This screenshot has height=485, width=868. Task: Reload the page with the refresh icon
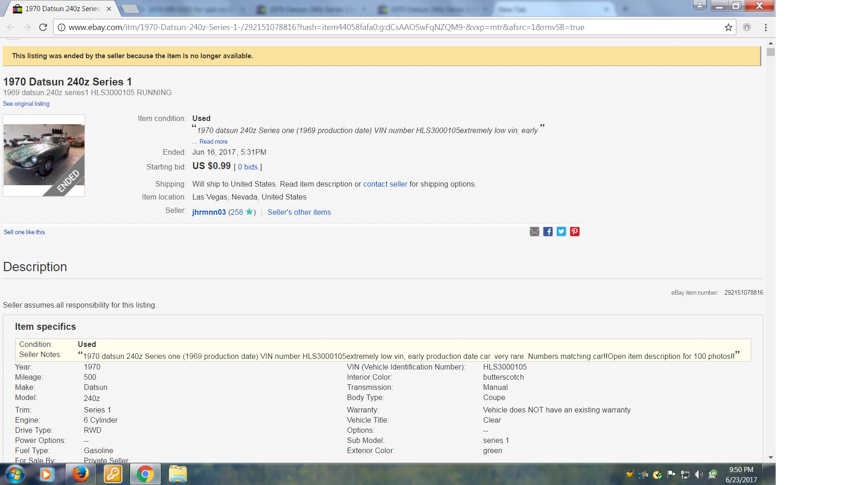[x=43, y=27]
